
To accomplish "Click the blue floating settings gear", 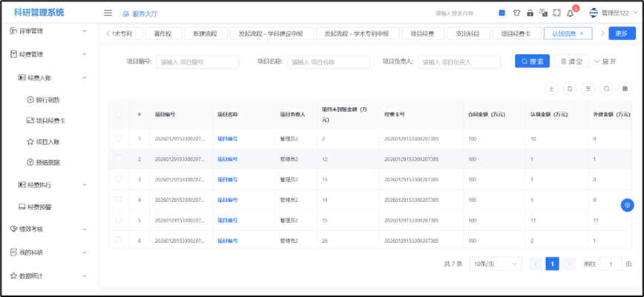I will (628, 205).
